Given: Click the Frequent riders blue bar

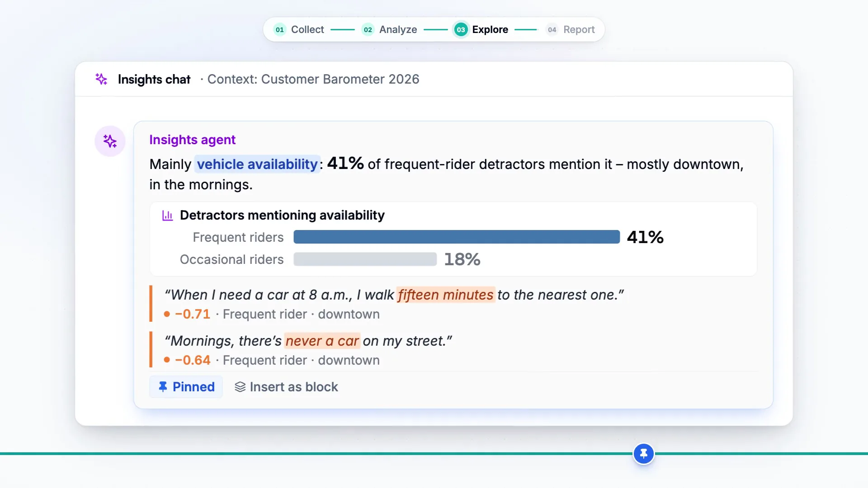Looking at the screenshot, I should pyautogui.click(x=457, y=237).
